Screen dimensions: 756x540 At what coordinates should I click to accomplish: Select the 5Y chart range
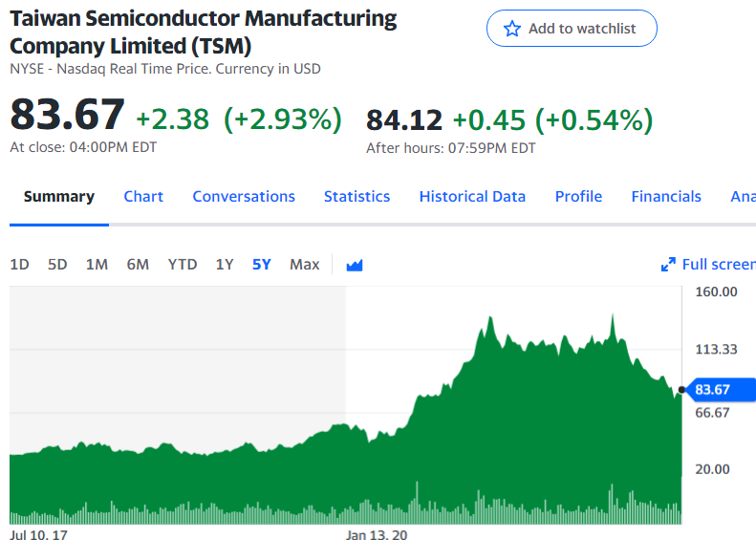point(262,264)
